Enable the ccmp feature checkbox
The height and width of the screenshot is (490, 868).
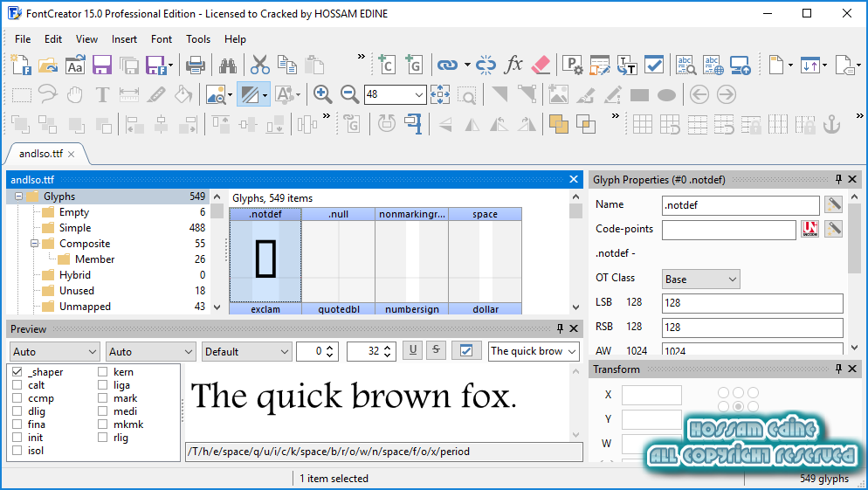tap(17, 398)
